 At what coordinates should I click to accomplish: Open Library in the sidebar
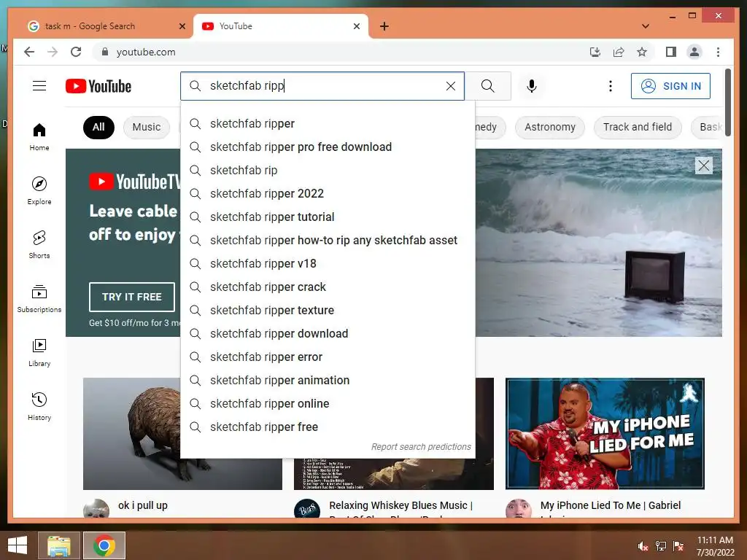coord(39,352)
